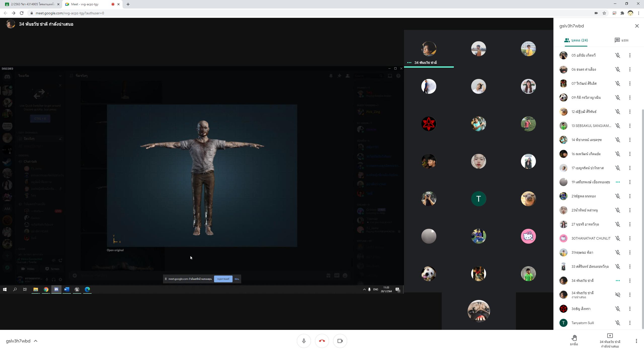Mute participant 30THANATHAT CHUNLIT
The height and width of the screenshot is (352, 644).
tap(618, 238)
